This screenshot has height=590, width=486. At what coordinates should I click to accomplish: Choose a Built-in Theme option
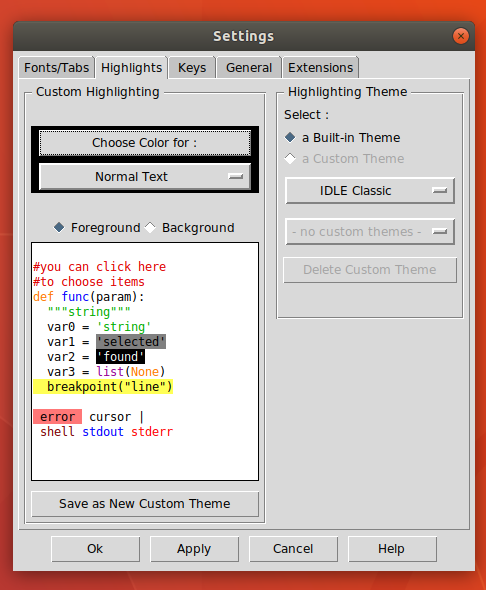click(x=290, y=137)
